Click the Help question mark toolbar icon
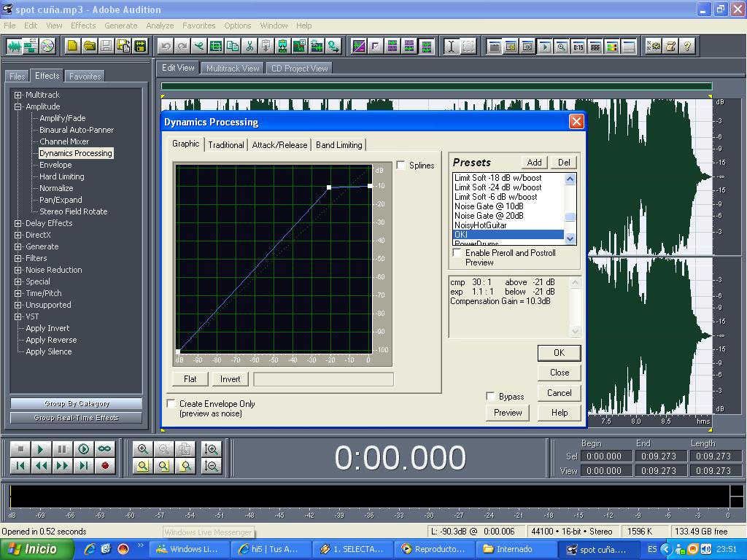The height and width of the screenshot is (560, 747). (686, 46)
